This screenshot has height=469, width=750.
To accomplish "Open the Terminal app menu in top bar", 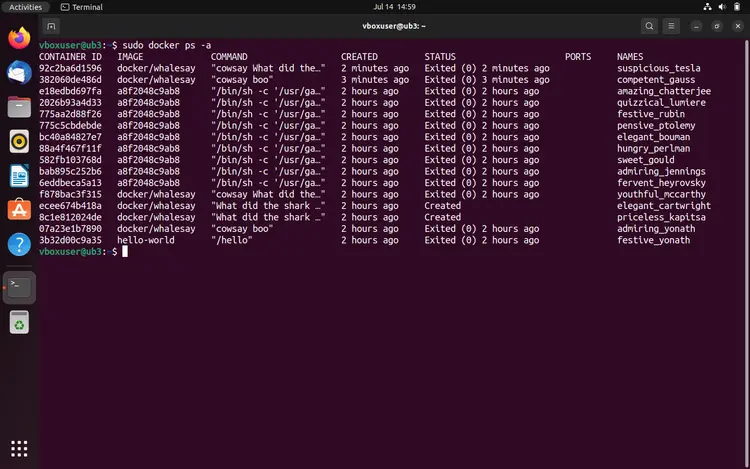I will (x=82, y=7).
